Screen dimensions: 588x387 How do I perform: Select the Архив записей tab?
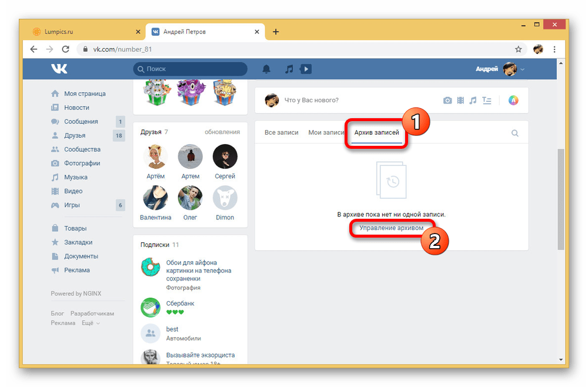[x=376, y=132]
